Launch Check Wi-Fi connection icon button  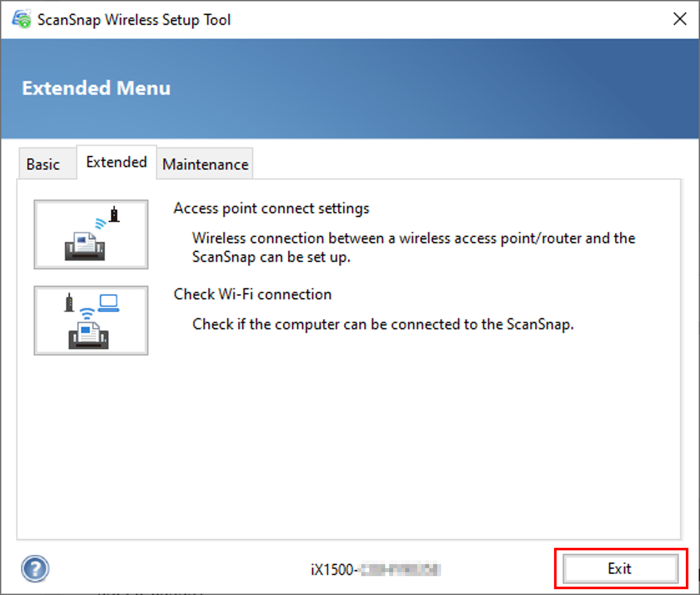(91, 320)
